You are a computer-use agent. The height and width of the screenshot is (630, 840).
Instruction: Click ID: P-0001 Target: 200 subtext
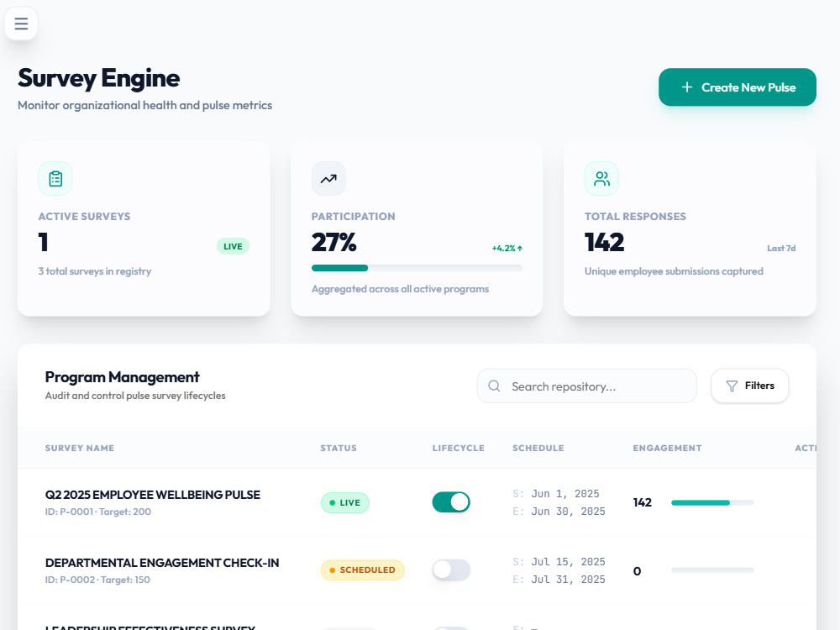click(98, 512)
